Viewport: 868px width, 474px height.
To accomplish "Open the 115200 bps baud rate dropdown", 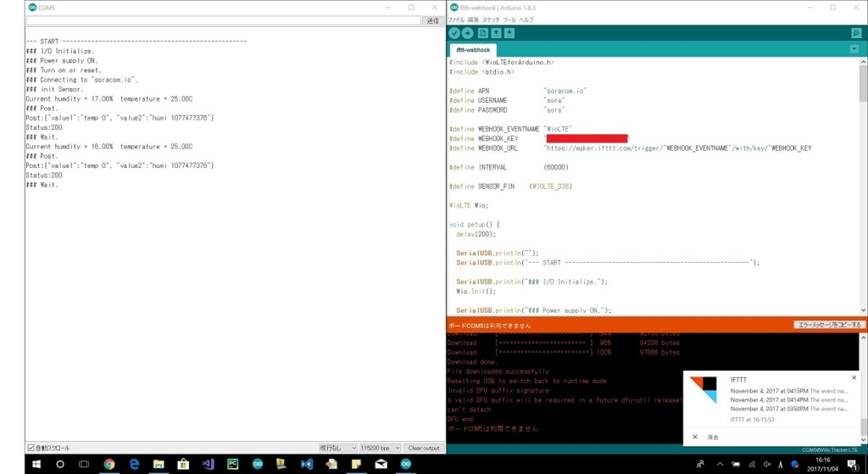I will point(380,448).
